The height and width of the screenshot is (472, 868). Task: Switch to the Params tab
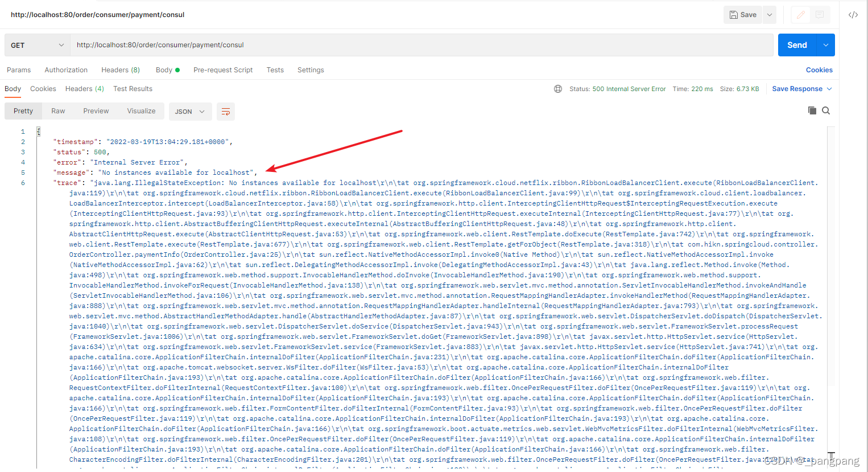[19, 70]
